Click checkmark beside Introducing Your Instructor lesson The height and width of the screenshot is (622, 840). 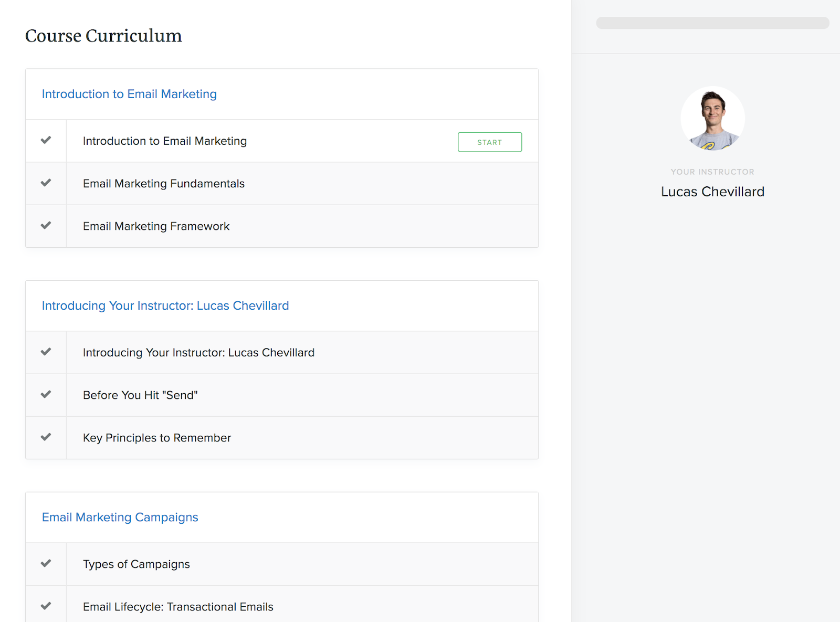coord(46,352)
